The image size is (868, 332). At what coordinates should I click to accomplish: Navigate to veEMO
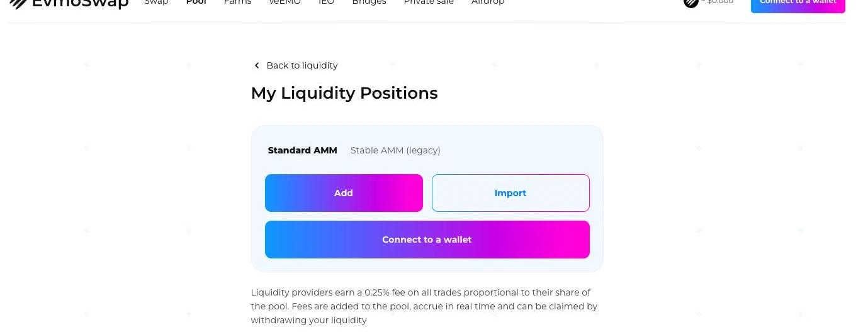(x=285, y=3)
